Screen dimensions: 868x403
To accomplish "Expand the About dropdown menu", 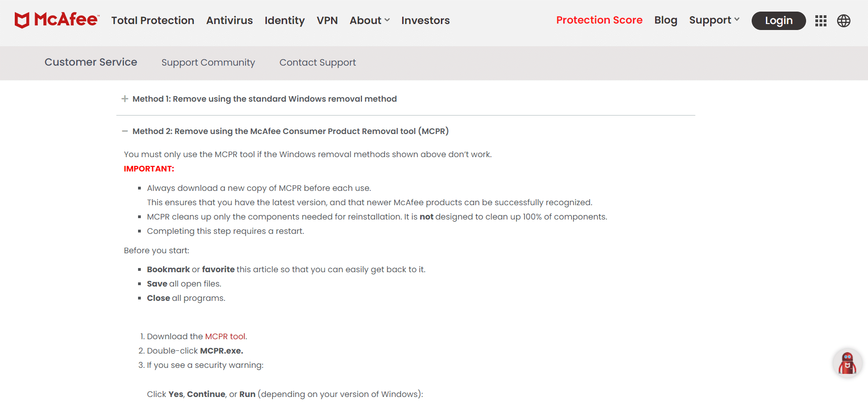I will tap(369, 20).
